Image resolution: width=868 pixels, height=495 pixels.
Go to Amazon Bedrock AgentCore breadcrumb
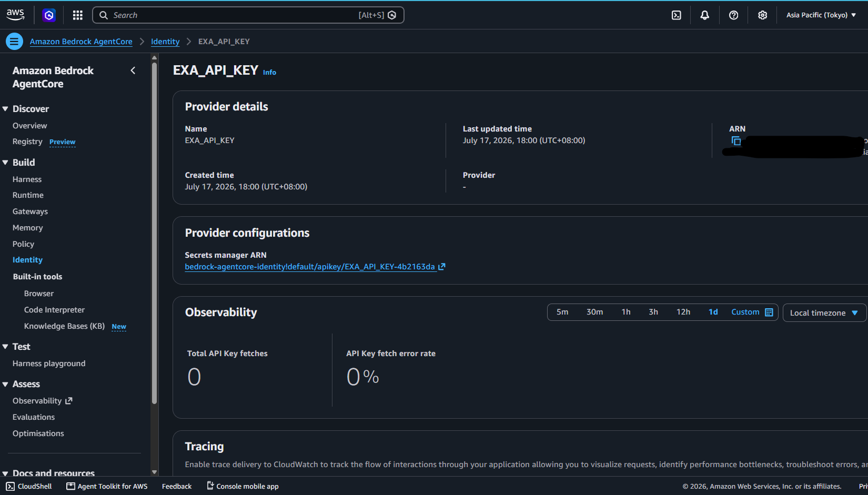tap(81, 42)
